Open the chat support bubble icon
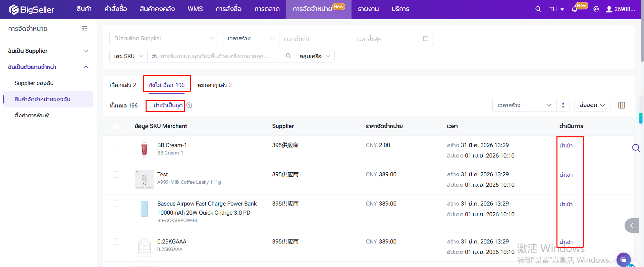Image resolution: width=644 pixels, height=267 pixels. 623,260
